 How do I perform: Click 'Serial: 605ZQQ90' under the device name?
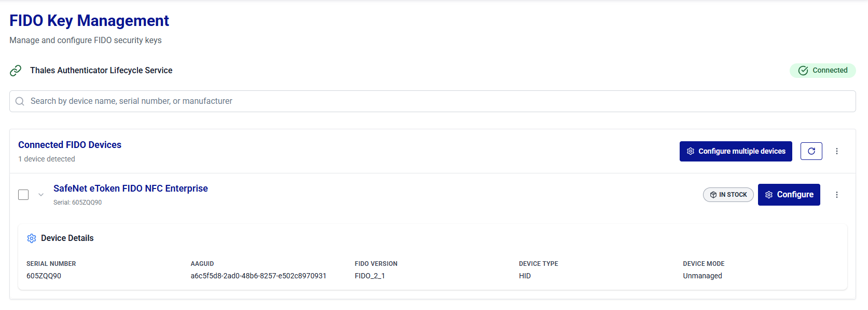pyautogui.click(x=77, y=203)
